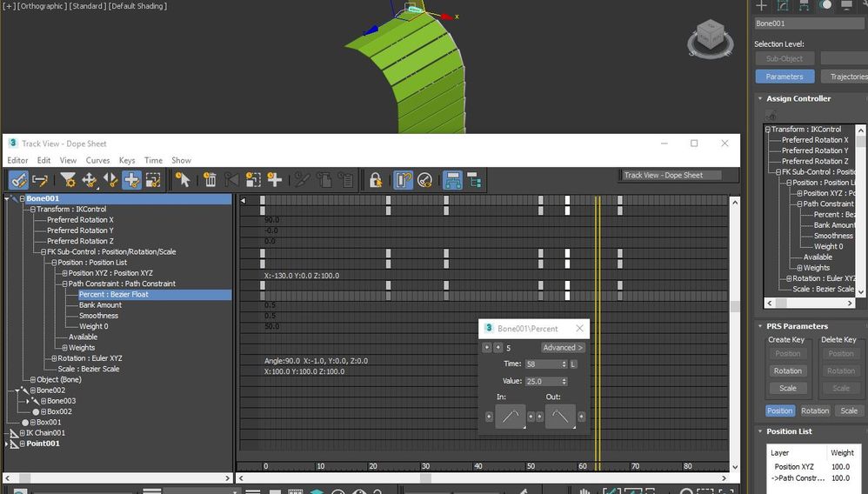Close the Bone001\Percent dialog
868x494 pixels.
579,329
